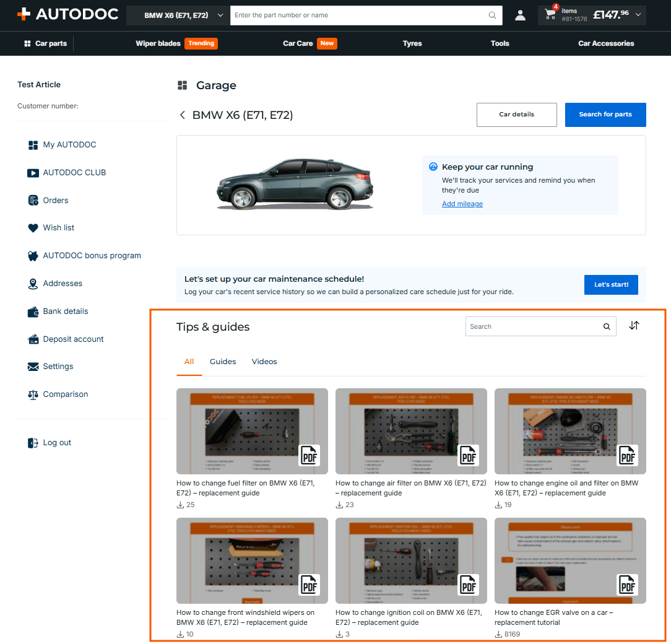
Task: Click the back chevron beside BMW X6 title
Action: pyautogui.click(x=183, y=115)
